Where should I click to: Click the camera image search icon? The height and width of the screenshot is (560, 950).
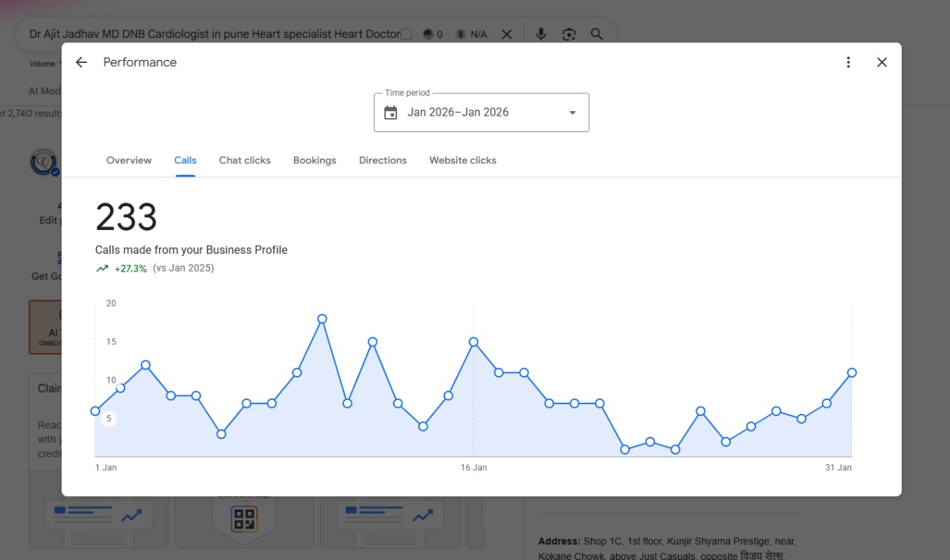click(x=569, y=34)
